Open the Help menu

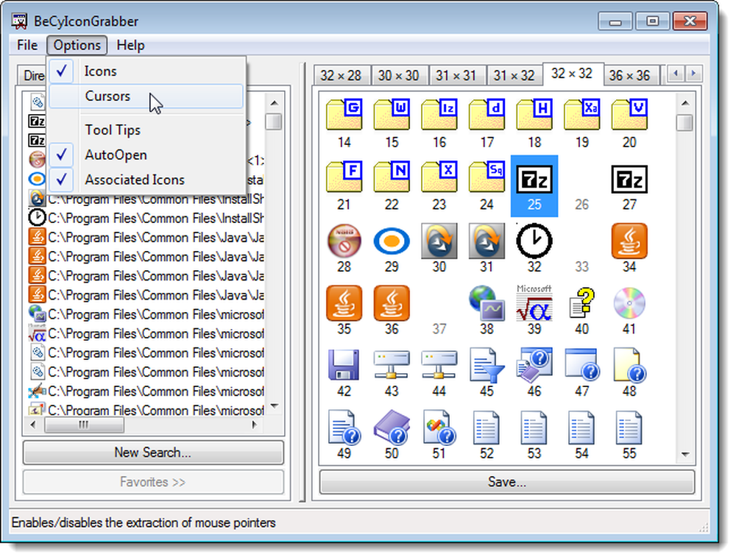pos(130,45)
